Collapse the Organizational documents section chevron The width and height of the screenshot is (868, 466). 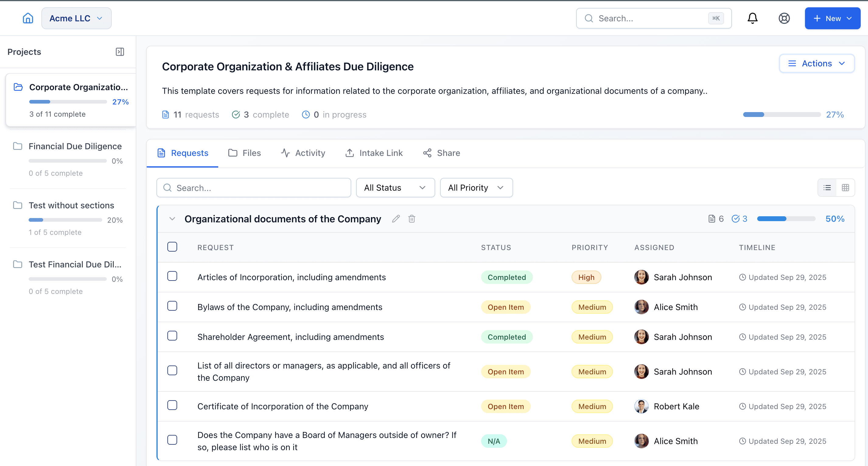(172, 219)
